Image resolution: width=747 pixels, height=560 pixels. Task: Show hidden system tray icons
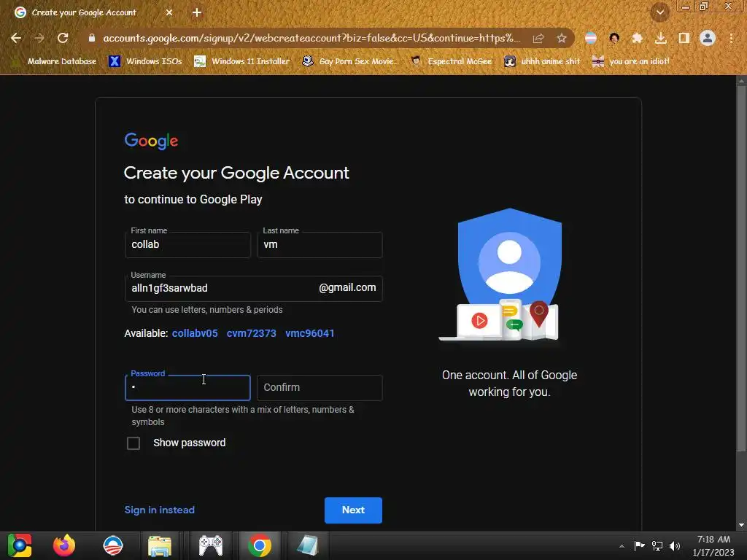622,546
